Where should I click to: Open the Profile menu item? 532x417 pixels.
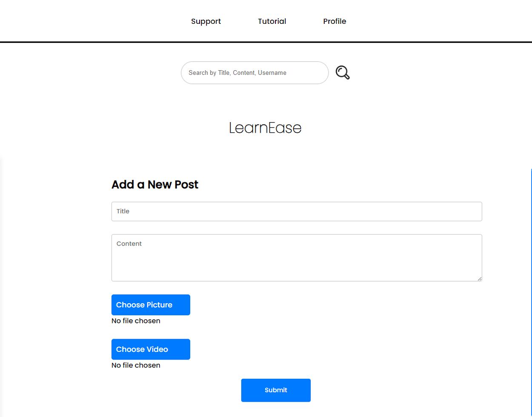click(335, 21)
